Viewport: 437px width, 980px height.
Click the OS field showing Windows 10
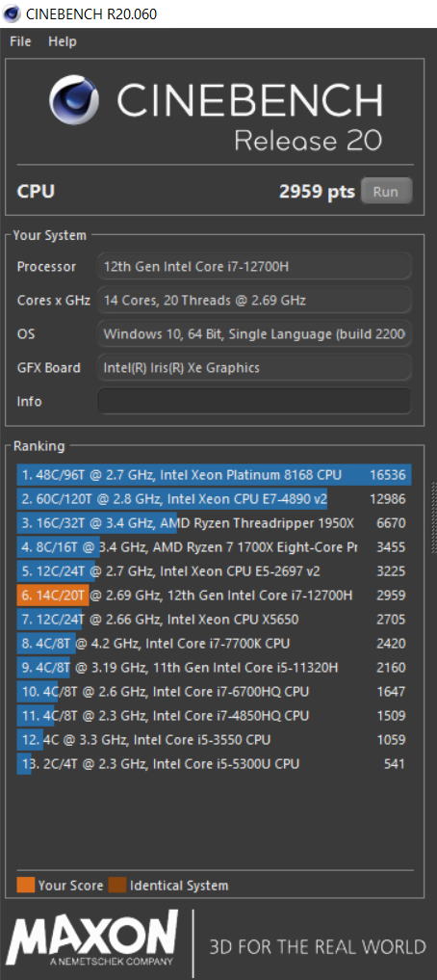(254, 333)
